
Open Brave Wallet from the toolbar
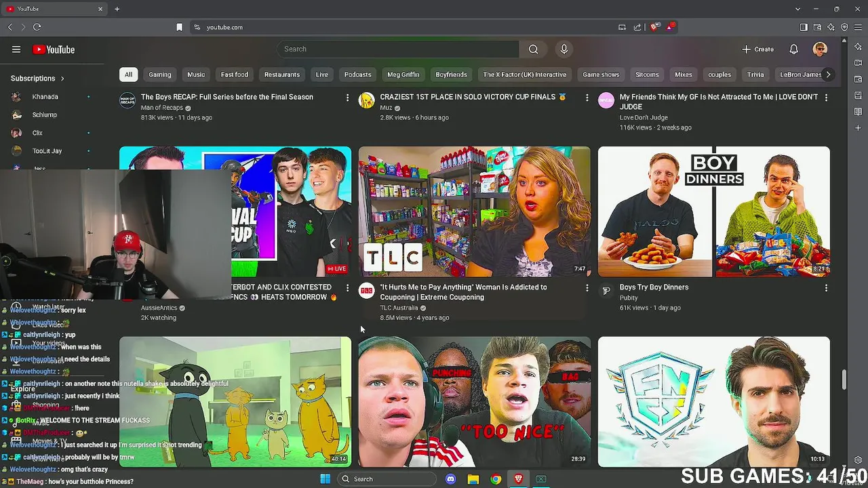pos(817,27)
